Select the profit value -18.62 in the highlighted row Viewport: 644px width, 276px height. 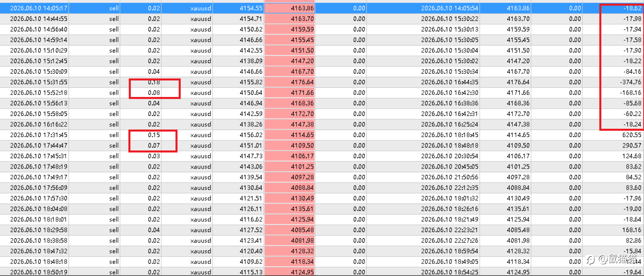click(632, 8)
